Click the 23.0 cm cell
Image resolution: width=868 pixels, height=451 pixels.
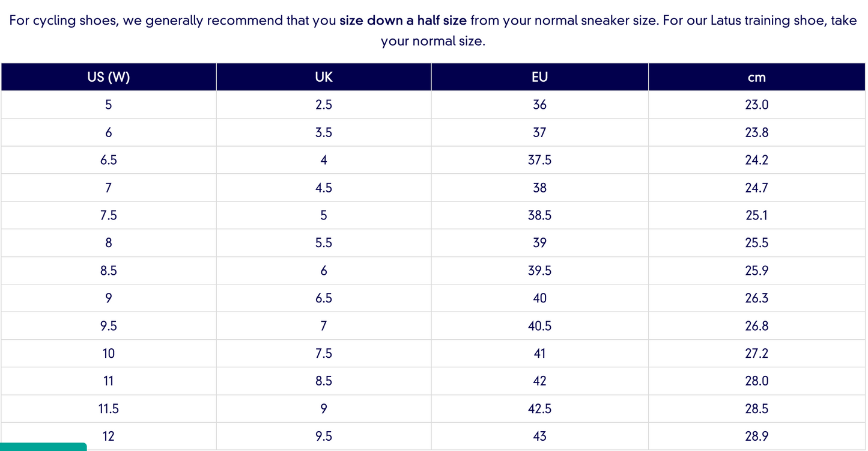(x=757, y=105)
